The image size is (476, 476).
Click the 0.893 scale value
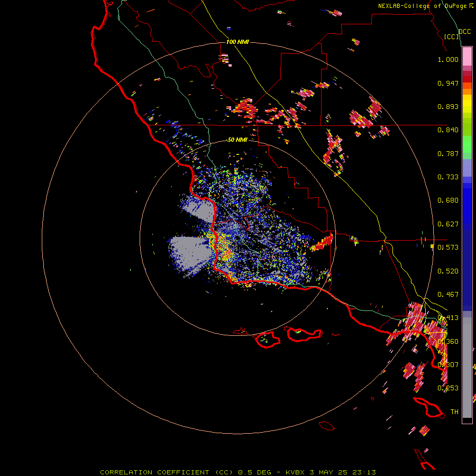pos(448,106)
